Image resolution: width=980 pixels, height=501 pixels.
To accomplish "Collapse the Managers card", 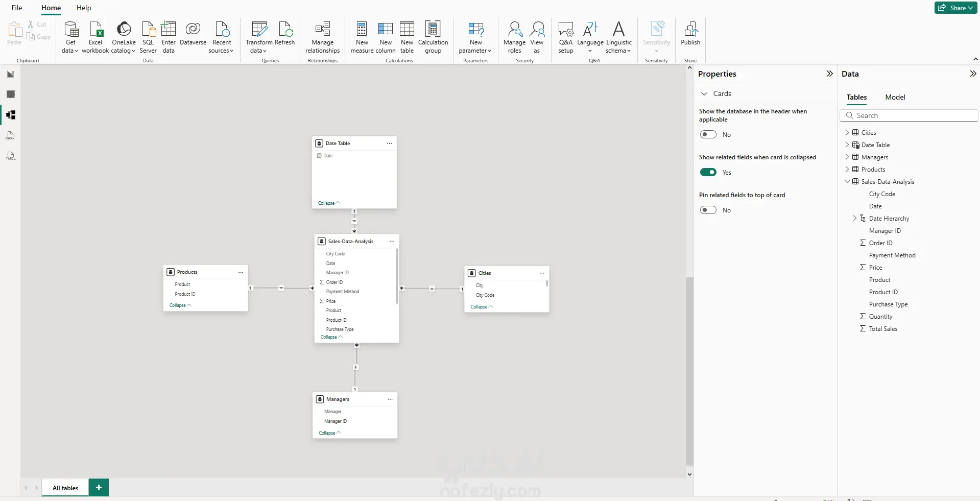I will [329, 433].
